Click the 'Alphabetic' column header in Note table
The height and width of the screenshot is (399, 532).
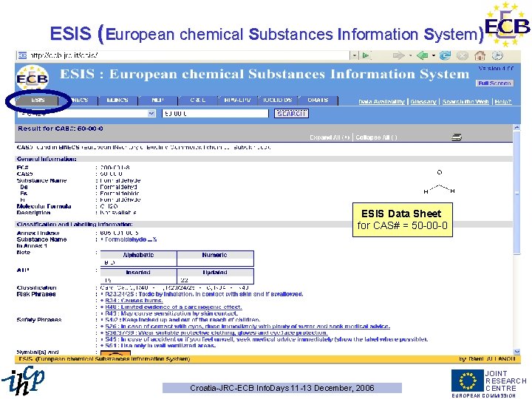(138, 255)
